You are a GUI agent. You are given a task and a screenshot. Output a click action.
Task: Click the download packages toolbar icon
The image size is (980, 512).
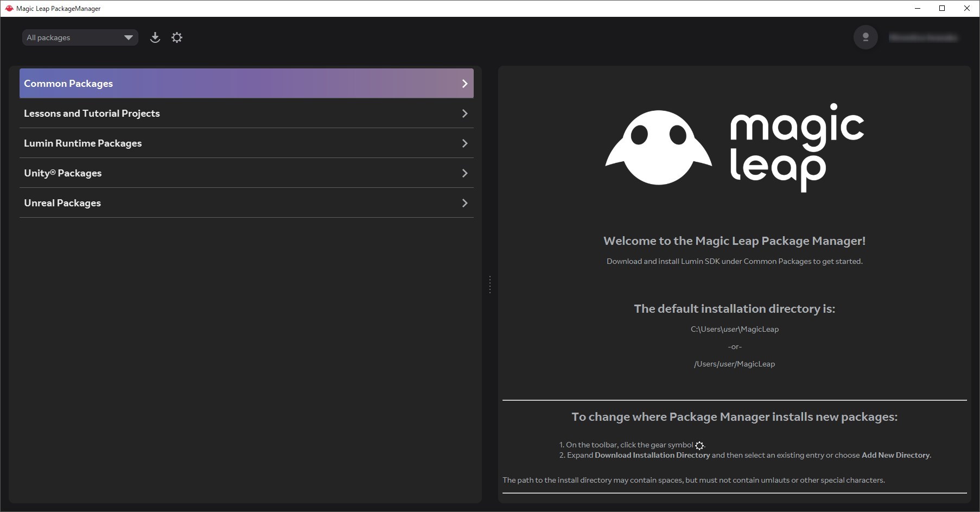point(155,37)
